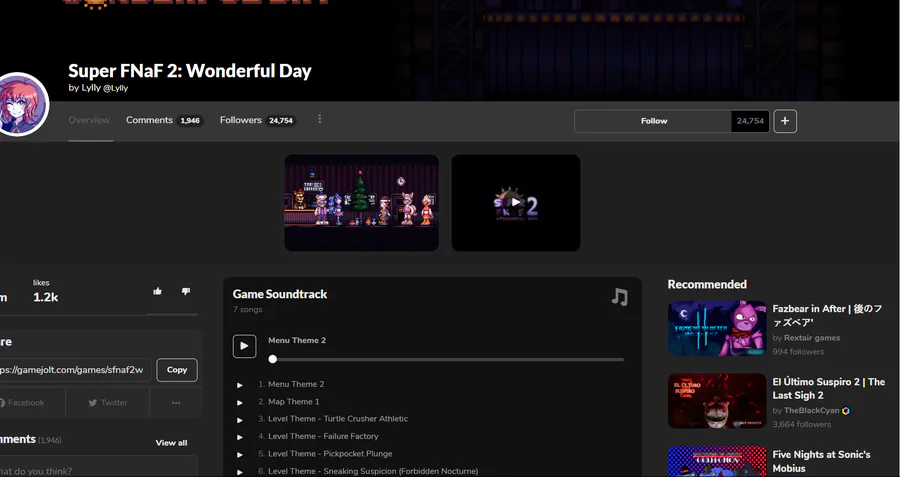Viewport: 900px width, 477px height.
Task: Click the 1.2k likes count
Action: coord(45,297)
